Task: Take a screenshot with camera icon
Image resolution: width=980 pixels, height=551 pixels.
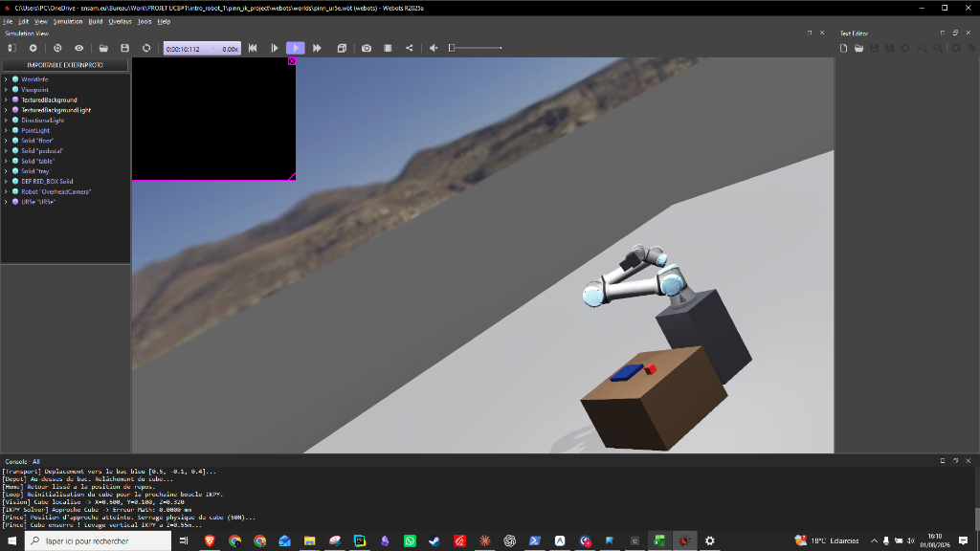Action: tap(367, 48)
